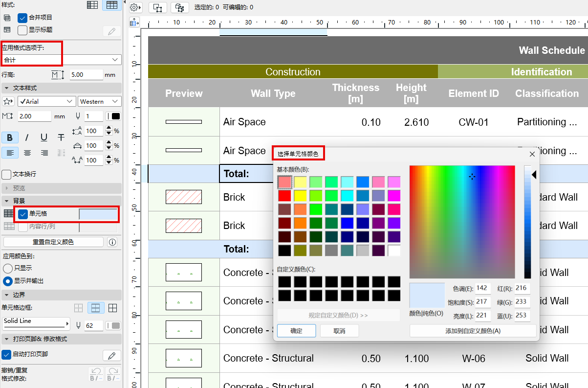Open the Arial font dropdown

pos(46,101)
